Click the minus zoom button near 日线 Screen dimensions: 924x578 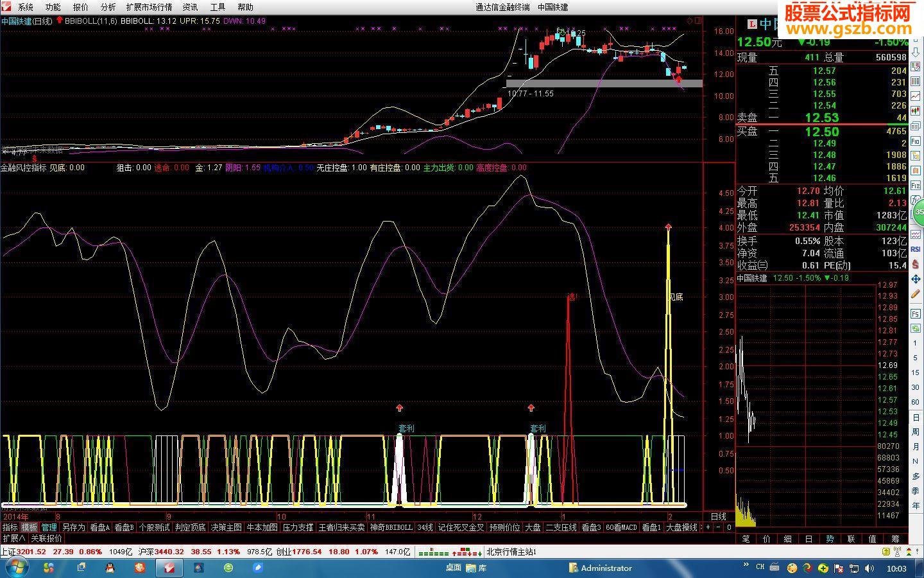tap(718, 527)
